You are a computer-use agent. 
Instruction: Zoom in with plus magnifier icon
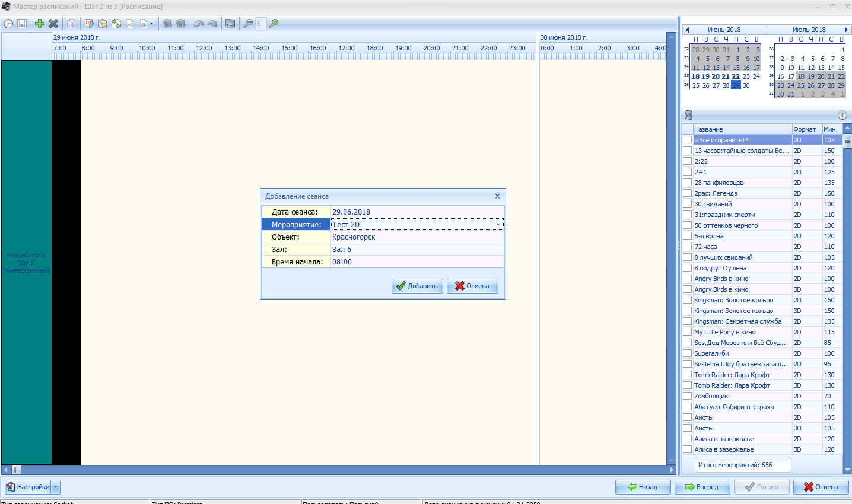click(274, 24)
